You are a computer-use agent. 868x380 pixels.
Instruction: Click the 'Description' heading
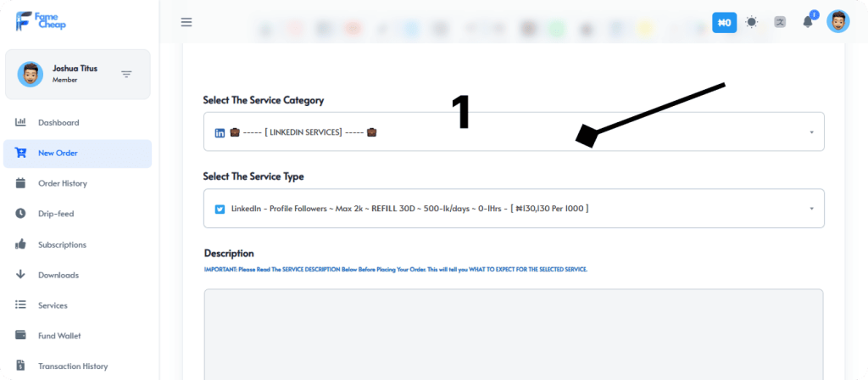pyautogui.click(x=229, y=253)
